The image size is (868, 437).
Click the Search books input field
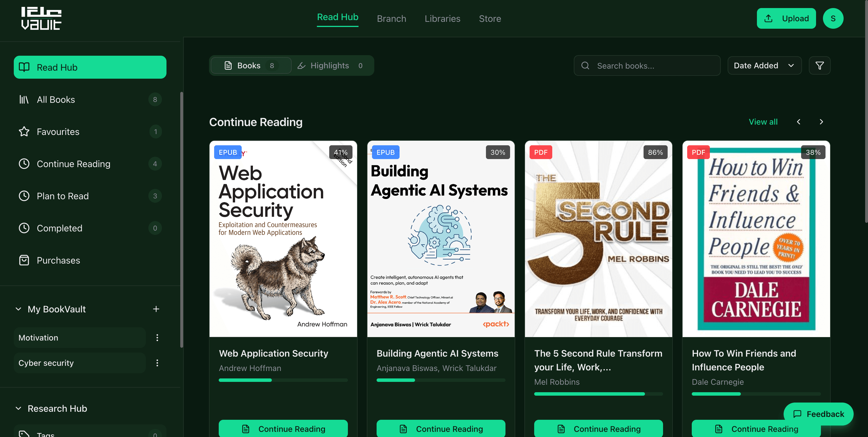coord(647,65)
